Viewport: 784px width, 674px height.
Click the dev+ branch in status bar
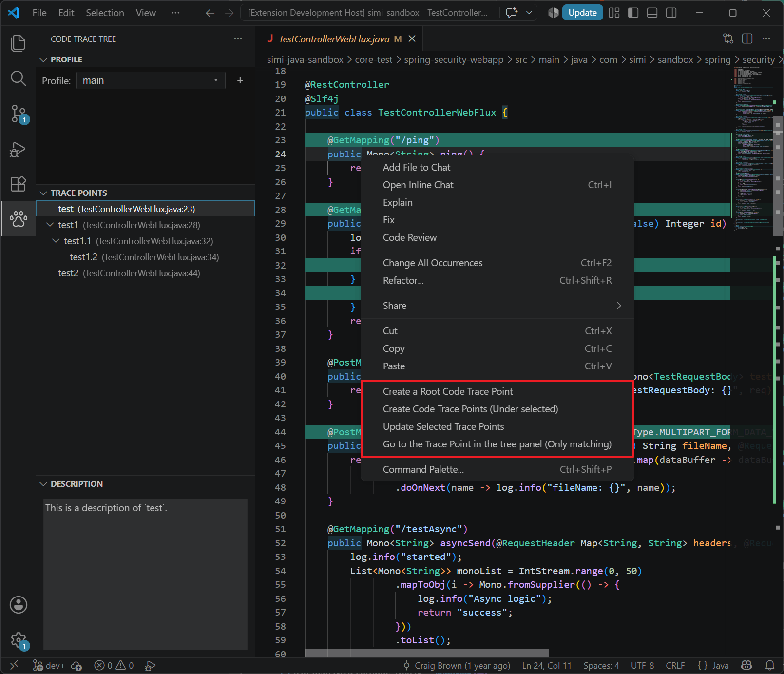(49, 665)
